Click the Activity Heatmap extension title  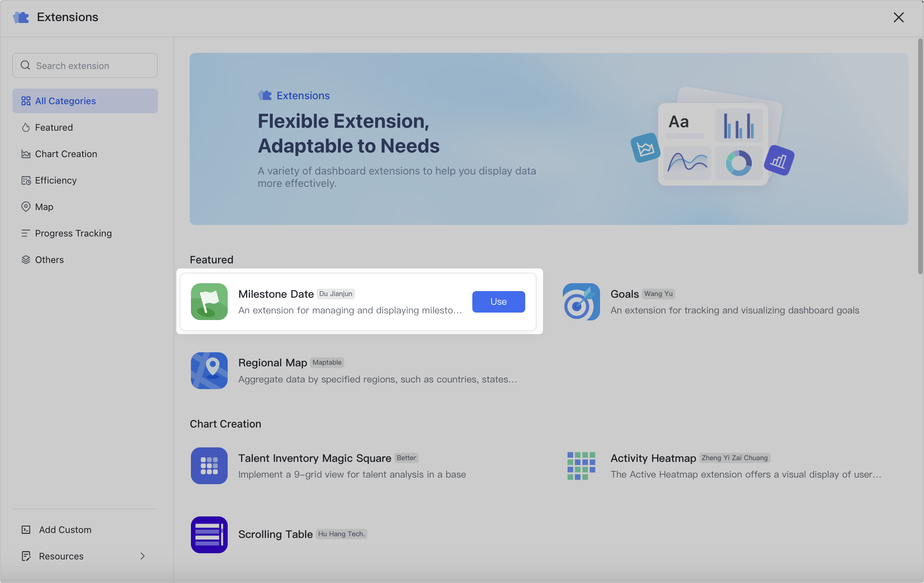pyautogui.click(x=653, y=458)
